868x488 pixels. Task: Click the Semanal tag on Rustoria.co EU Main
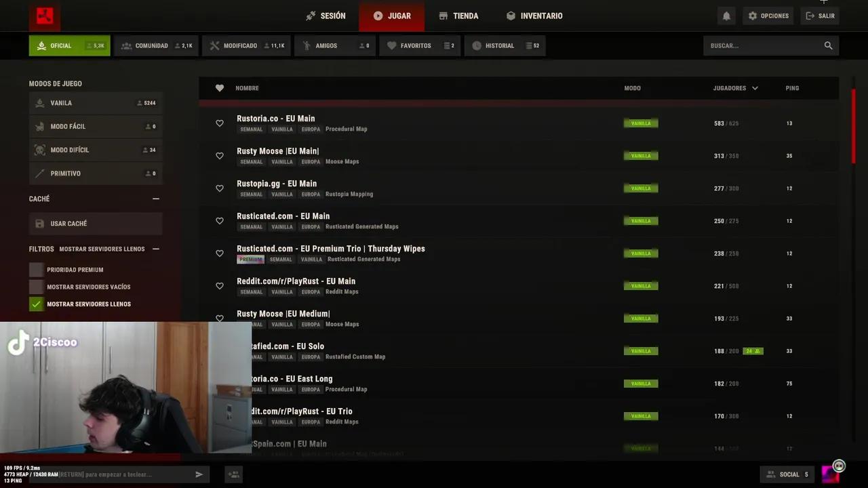tap(251, 129)
